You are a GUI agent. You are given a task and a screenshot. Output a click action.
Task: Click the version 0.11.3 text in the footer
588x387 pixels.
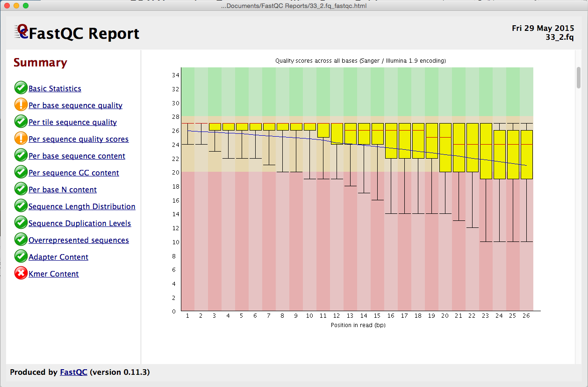(x=120, y=372)
